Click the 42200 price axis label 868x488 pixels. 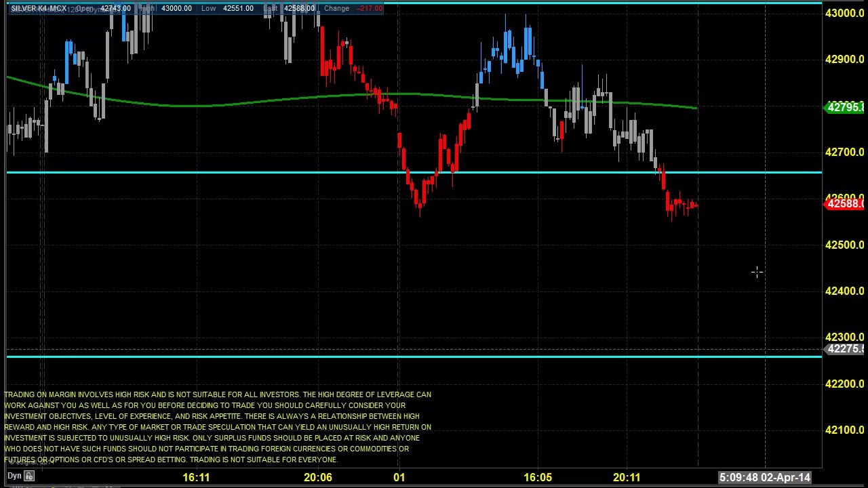(x=844, y=384)
